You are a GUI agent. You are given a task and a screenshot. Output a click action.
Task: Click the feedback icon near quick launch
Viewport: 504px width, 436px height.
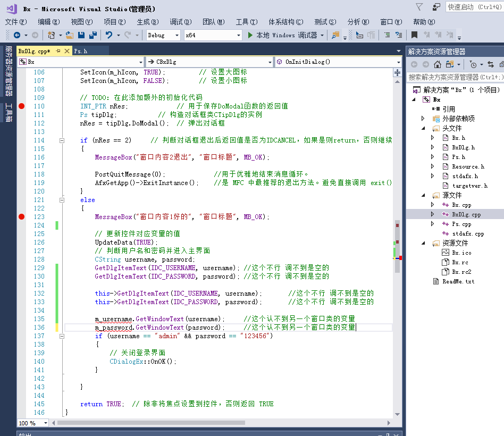pos(436,7)
